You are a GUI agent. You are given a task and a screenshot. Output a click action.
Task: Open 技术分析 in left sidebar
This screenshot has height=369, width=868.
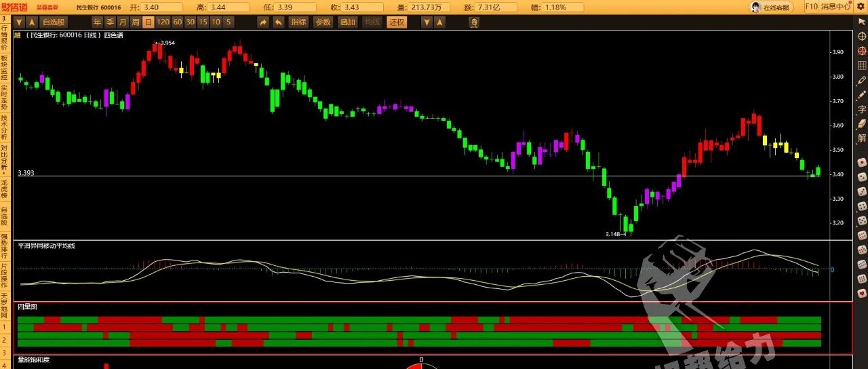[x=4, y=128]
